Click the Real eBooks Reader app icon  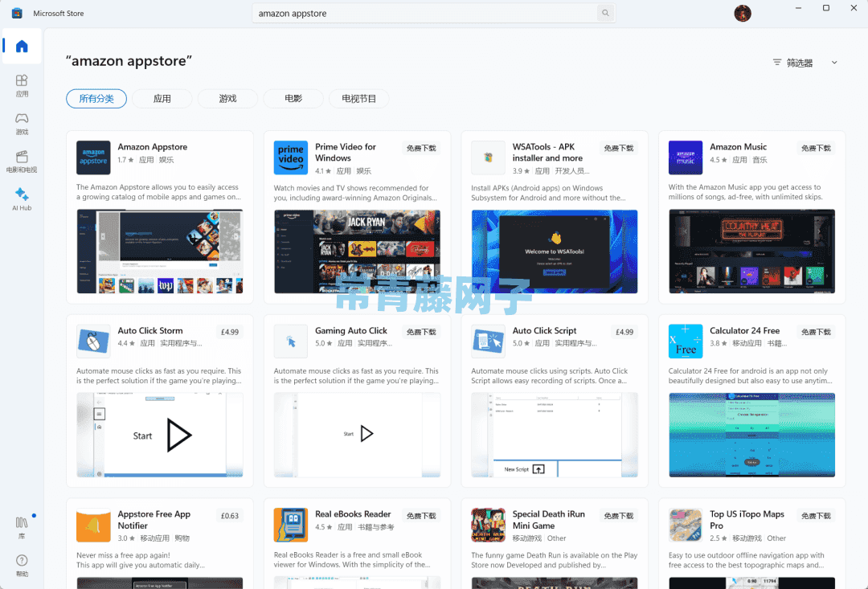point(291,525)
